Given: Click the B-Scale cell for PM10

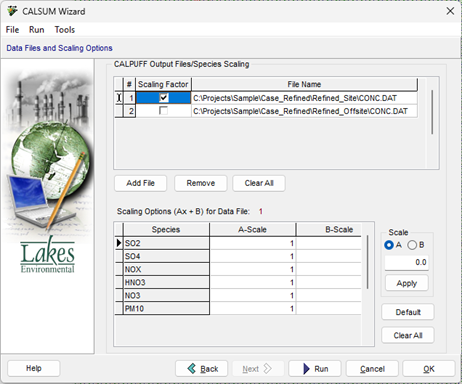Looking at the screenshot, I should tap(329, 308).
